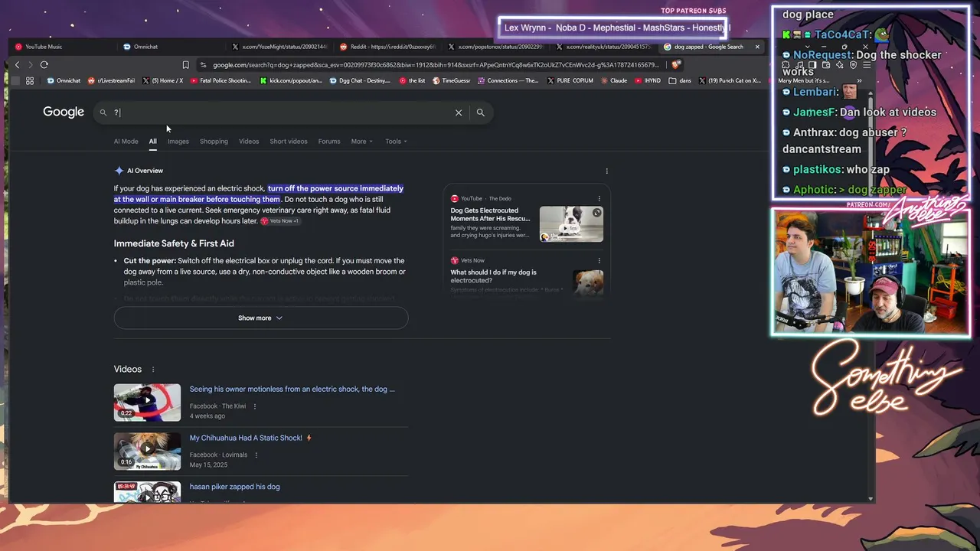Play the 0:16 Chihuahua video thumbnail

pyautogui.click(x=148, y=452)
